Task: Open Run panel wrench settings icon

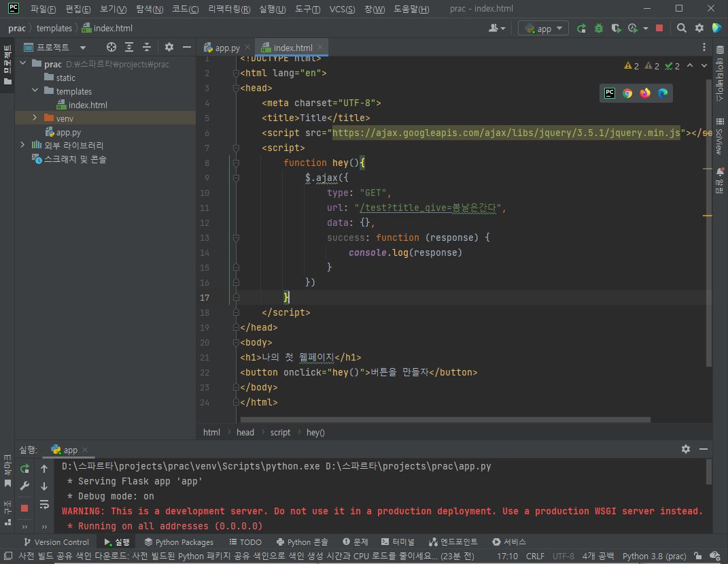Action: 24,486
